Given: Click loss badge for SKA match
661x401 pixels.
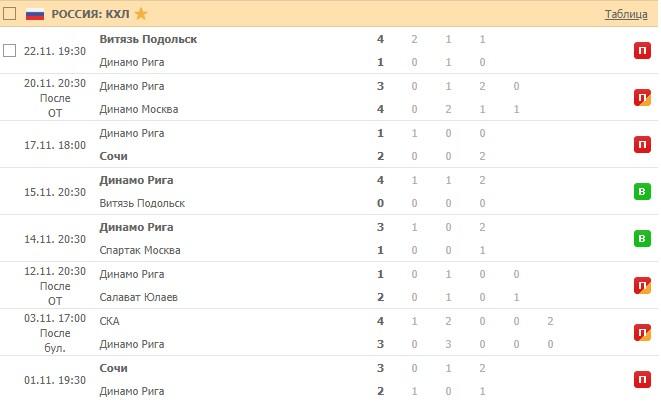Looking at the screenshot, I should coord(642,333).
